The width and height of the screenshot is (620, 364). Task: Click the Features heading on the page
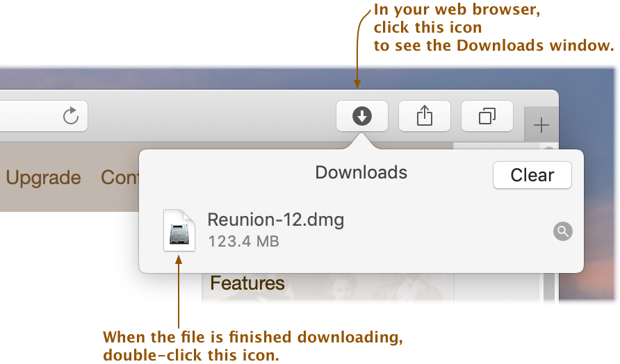(x=247, y=283)
